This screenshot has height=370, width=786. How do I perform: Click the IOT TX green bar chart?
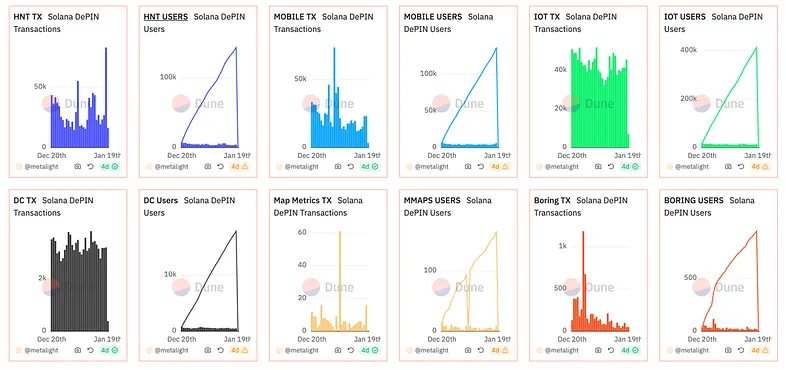600,97
